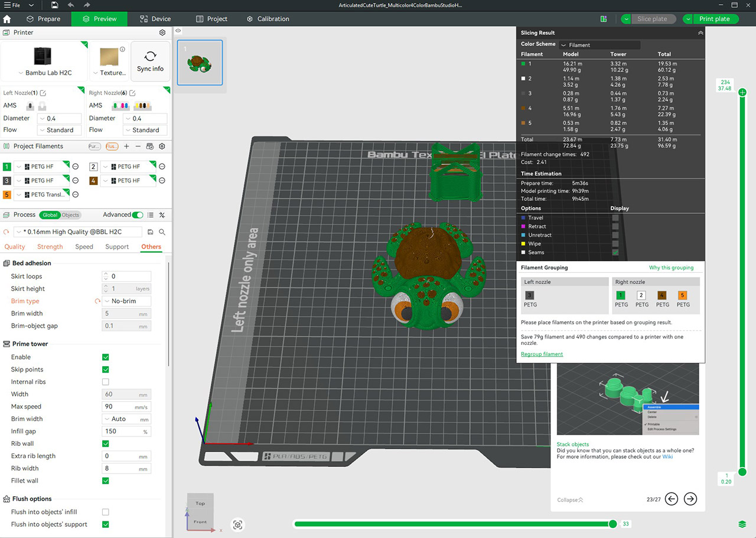Add a filament with plus icon
Screen dimensions: 756x538
pos(126,146)
